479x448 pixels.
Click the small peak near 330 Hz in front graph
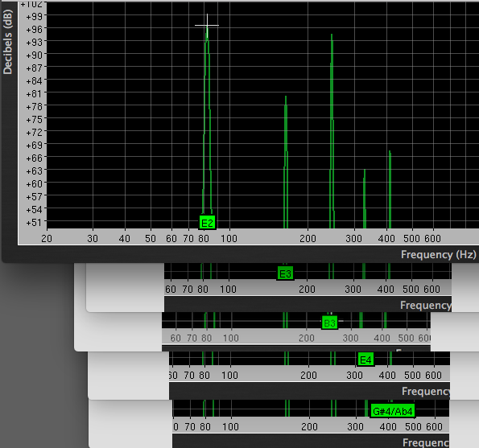point(365,199)
